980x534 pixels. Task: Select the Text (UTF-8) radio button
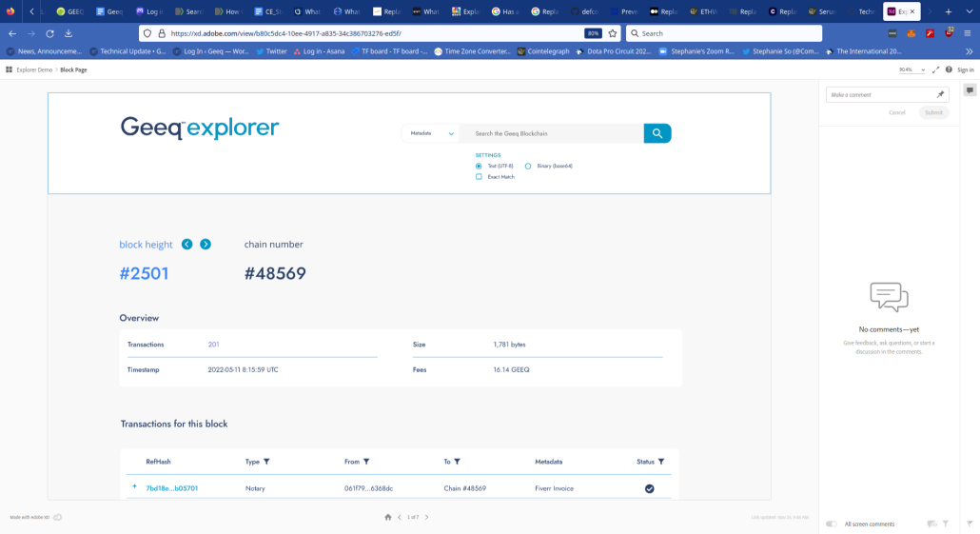tap(479, 167)
